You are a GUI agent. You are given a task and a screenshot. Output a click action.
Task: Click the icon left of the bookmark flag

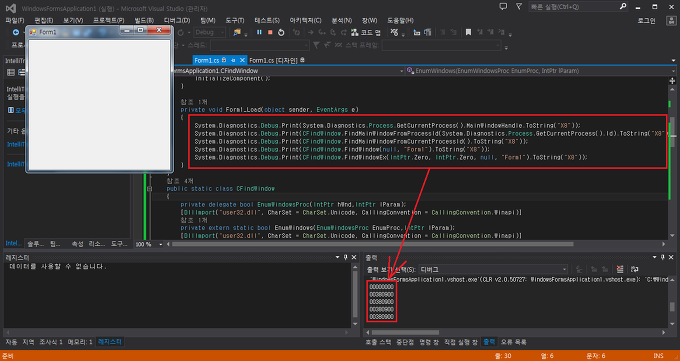[x=454, y=32]
